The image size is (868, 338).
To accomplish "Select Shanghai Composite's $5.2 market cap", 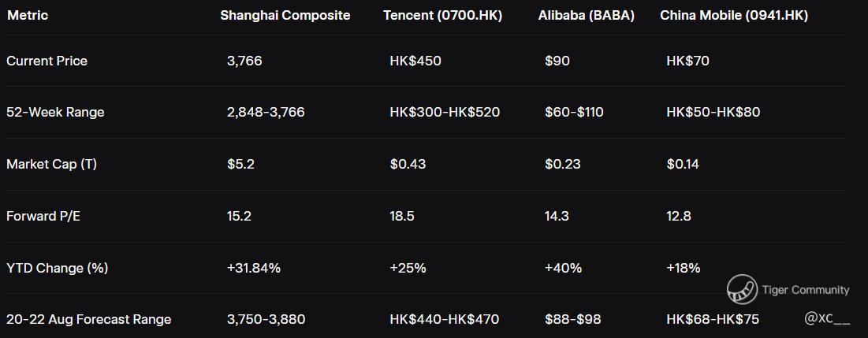I will click(240, 164).
